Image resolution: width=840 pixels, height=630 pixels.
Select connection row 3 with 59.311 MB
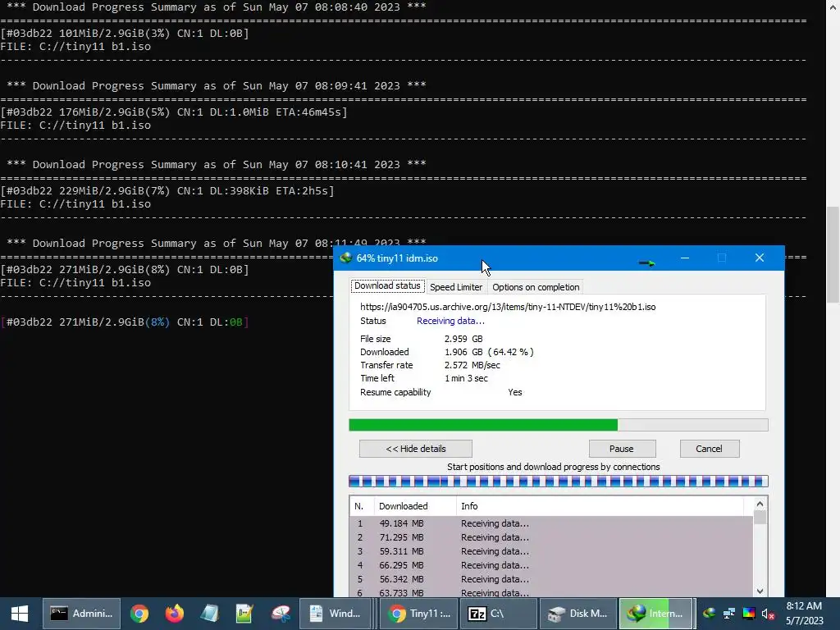(x=550, y=551)
